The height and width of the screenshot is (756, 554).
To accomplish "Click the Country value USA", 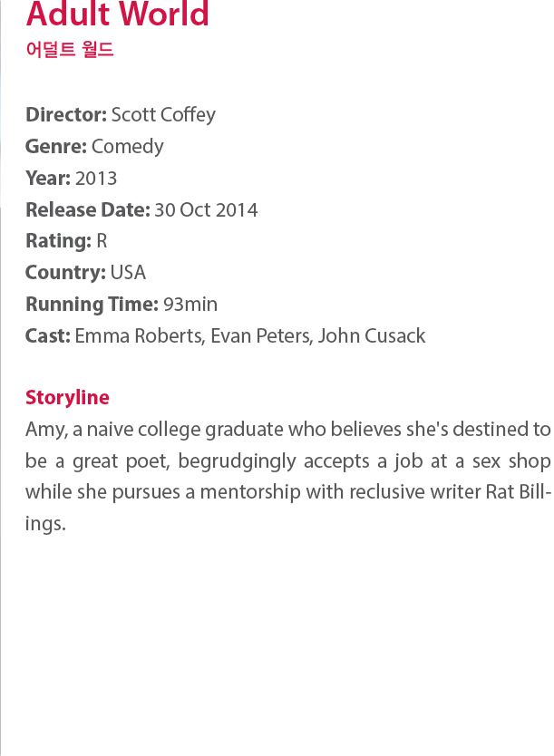I will pos(128,273).
